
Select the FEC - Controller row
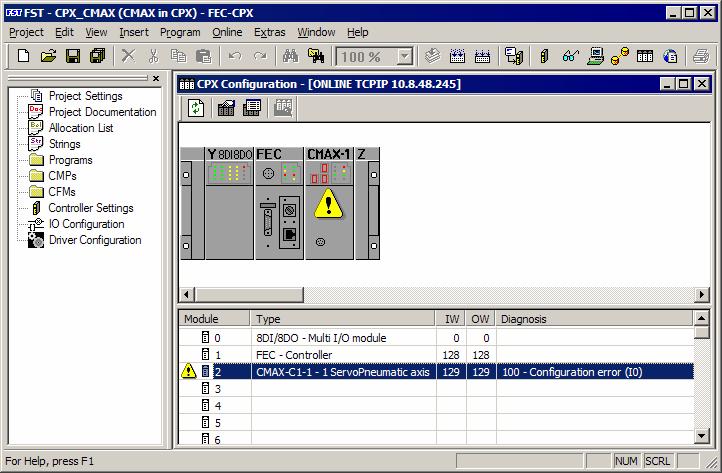437,355
